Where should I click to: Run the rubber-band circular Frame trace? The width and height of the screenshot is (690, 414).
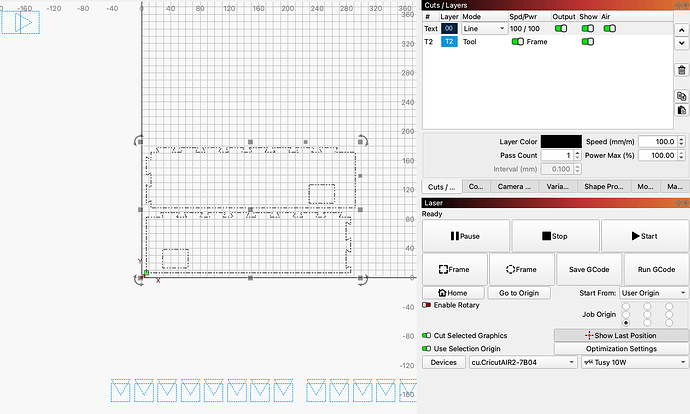click(521, 269)
